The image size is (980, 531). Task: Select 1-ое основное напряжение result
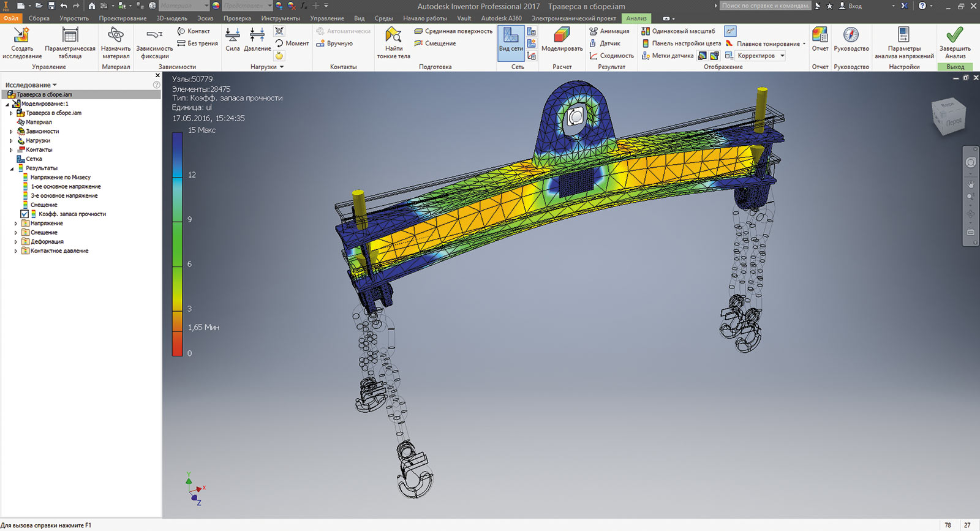click(66, 187)
